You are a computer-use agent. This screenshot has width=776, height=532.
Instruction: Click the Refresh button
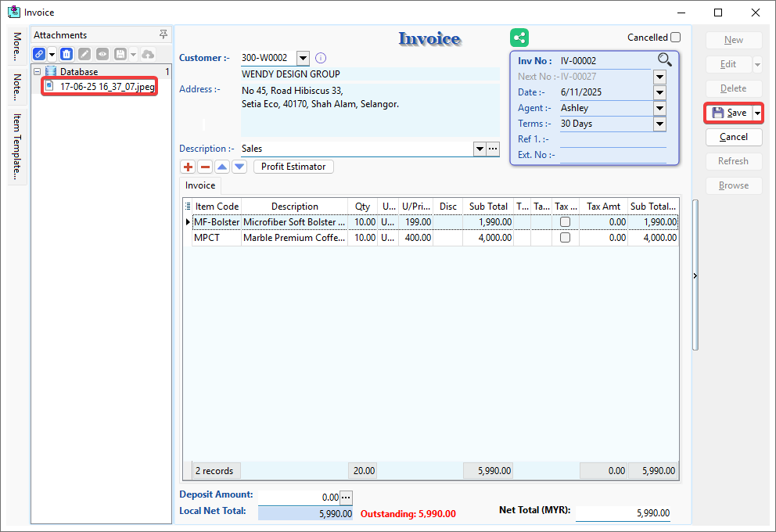[734, 161]
